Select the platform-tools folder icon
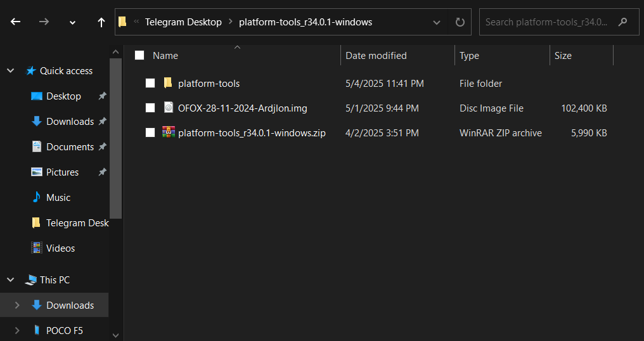 [168, 83]
